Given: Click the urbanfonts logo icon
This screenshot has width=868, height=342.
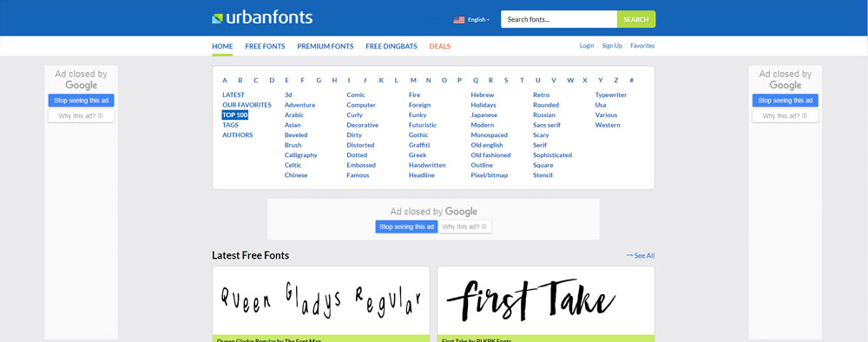Looking at the screenshot, I should (x=217, y=19).
